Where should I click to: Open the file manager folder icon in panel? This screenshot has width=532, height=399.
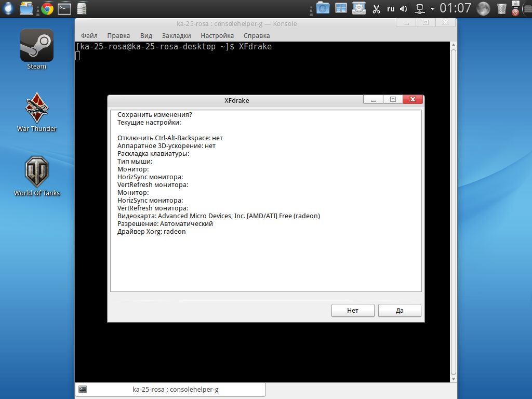click(26, 8)
